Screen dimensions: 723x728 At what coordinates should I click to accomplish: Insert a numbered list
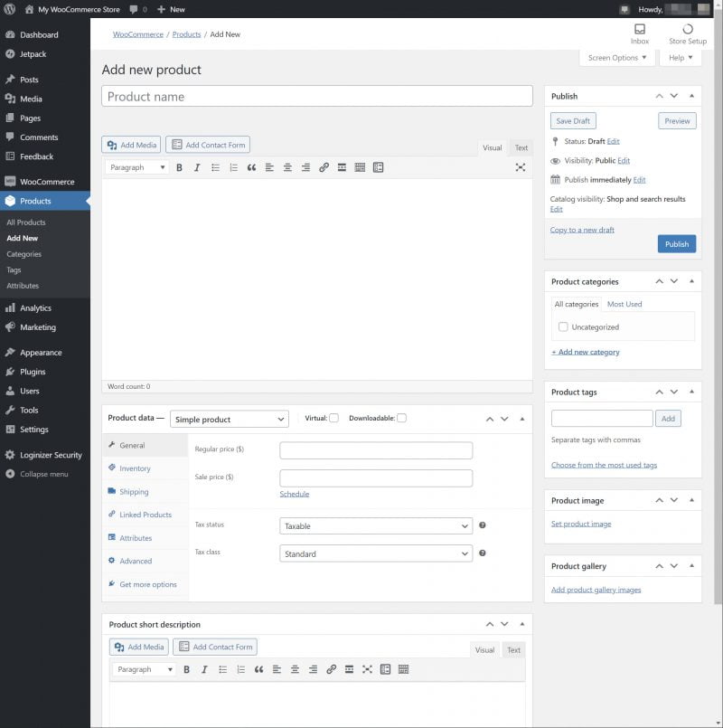[x=233, y=167]
